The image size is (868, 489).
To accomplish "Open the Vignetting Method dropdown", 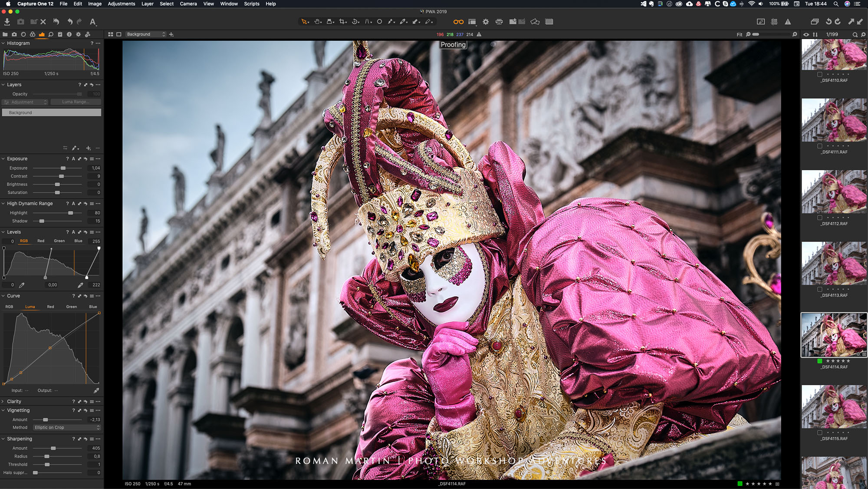I will (x=67, y=428).
